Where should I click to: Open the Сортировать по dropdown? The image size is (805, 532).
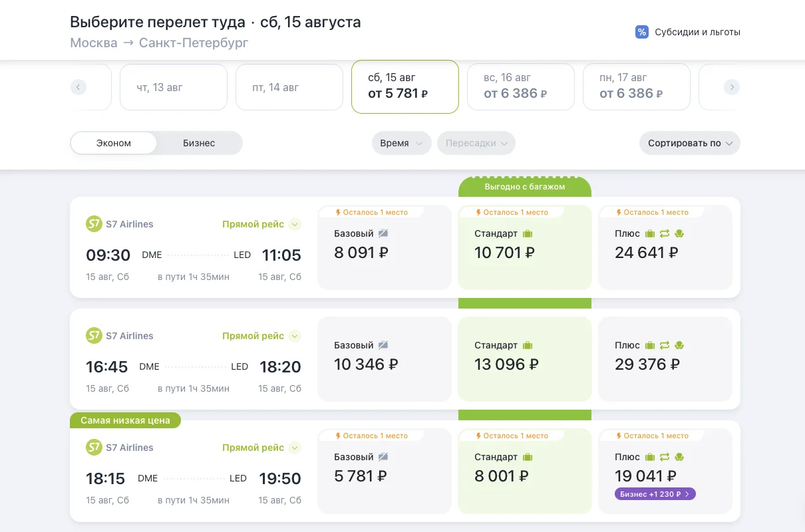[690, 143]
